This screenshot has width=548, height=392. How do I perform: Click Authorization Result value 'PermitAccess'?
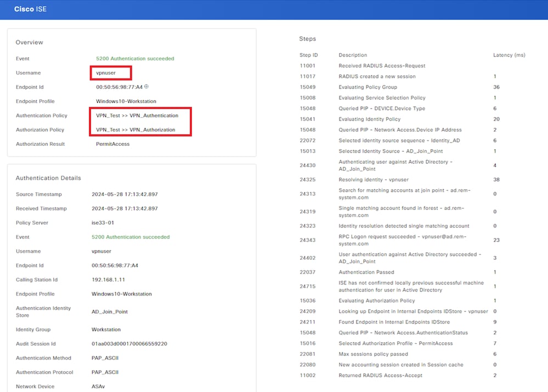[x=112, y=144]
